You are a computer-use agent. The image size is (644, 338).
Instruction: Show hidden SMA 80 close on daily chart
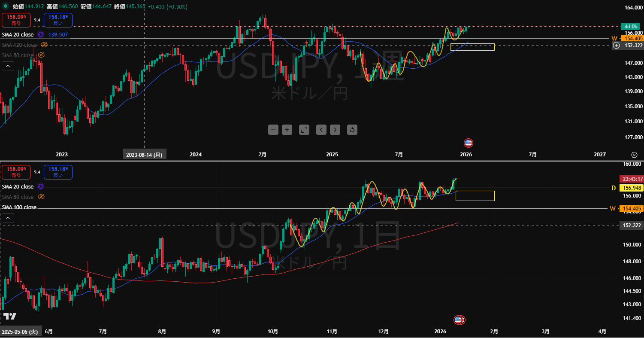(x=41, y=197)
